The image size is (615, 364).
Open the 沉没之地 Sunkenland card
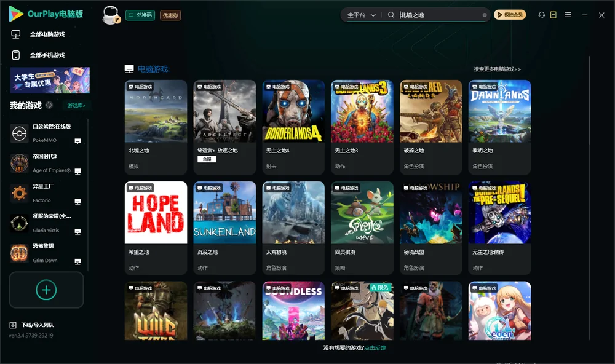[224, 228]
